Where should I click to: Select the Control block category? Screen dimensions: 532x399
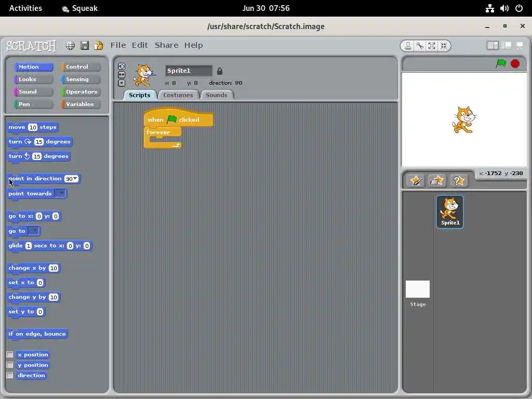coord(81,67)
